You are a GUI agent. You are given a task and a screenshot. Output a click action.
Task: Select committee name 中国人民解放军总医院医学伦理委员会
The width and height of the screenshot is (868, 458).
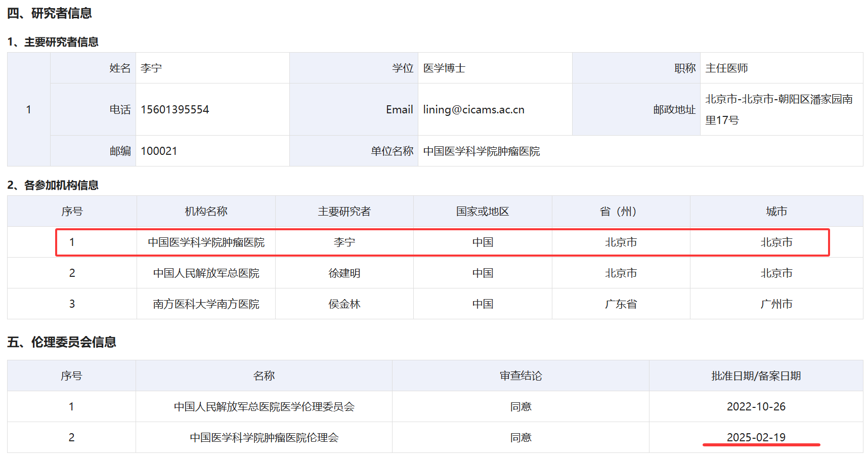[264, 406]
